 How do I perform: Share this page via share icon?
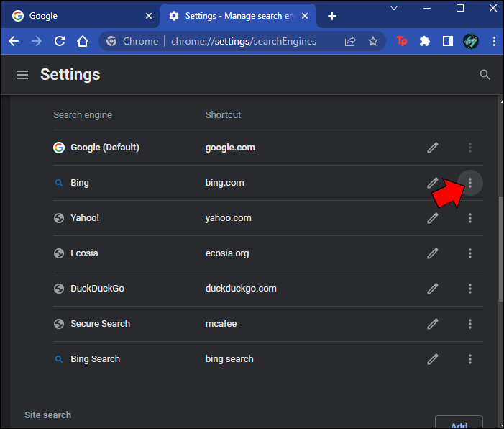(350, 41)
